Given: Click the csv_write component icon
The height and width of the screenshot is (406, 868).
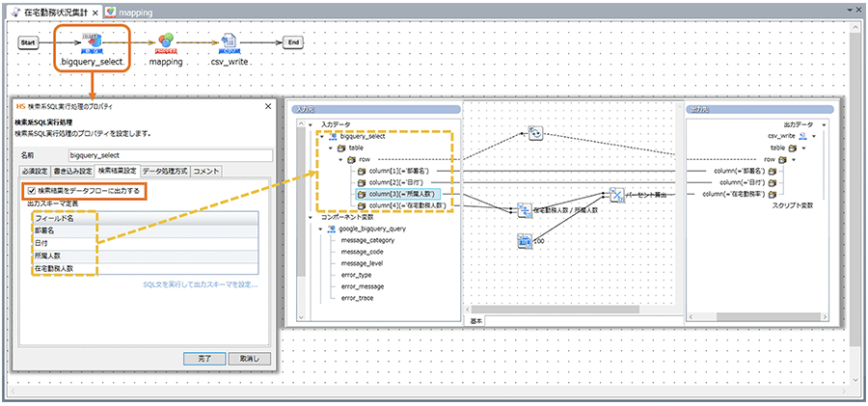Looking at the screenshot, I should pyautogui.click(x=230, y=41).
